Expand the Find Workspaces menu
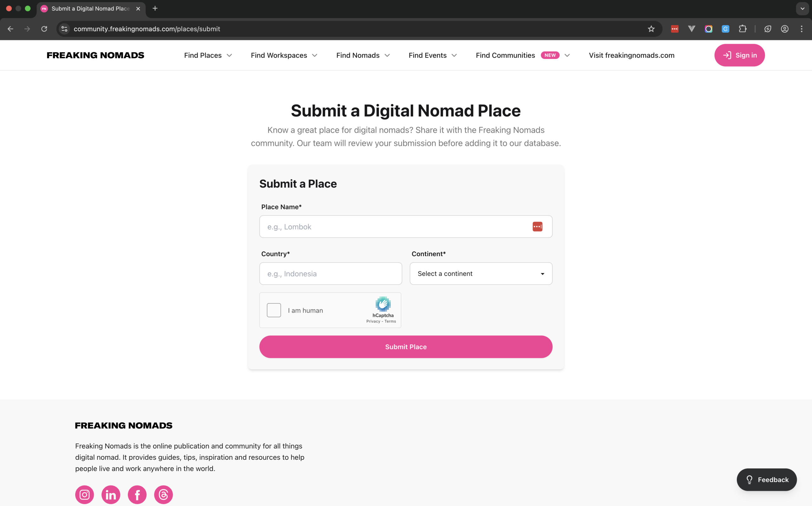The height and width of the screenshot is (506, 812). [284, 55]
